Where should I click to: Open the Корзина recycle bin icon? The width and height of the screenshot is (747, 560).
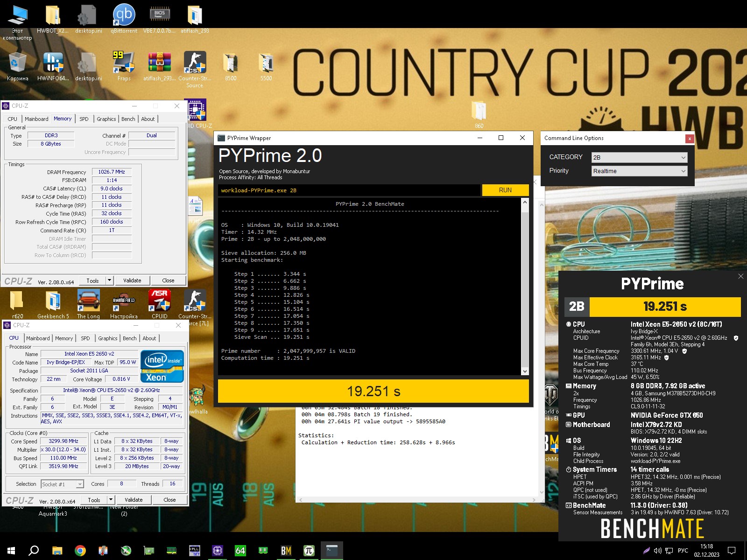[17, 66]
